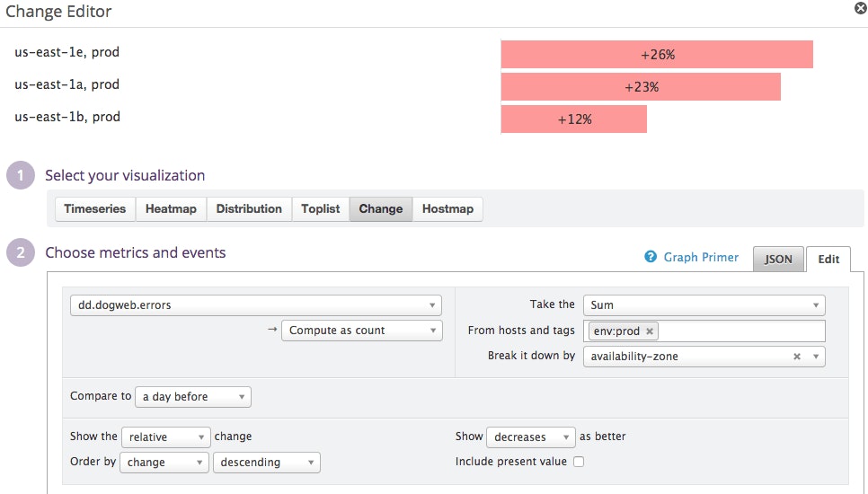Open the Sum aggregation dropdown

pos(704,305)
